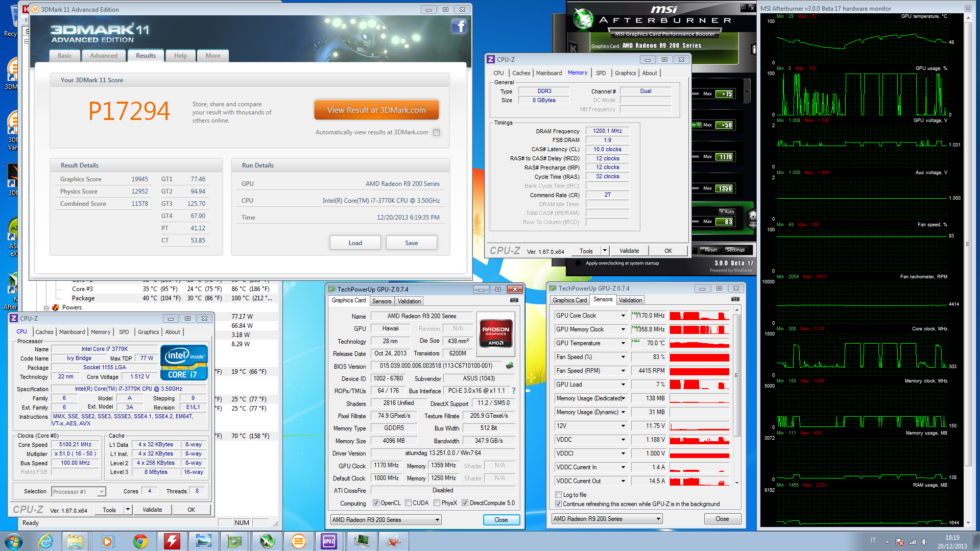
Task: Check the Log to file checkbox
Action: pyautogui.click(x=558, y=495)
